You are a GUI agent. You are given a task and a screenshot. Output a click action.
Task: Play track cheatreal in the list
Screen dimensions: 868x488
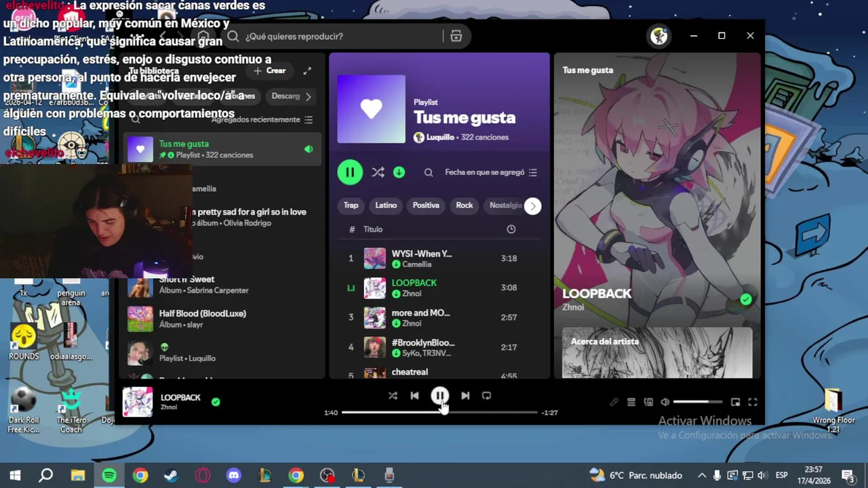[439, 371]
